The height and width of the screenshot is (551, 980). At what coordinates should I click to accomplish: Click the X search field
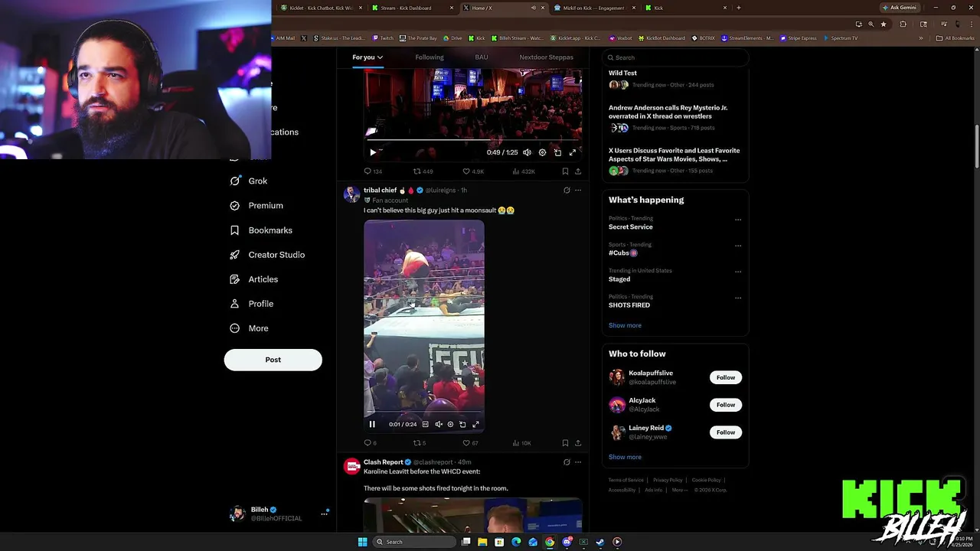(x=675, y=57)
